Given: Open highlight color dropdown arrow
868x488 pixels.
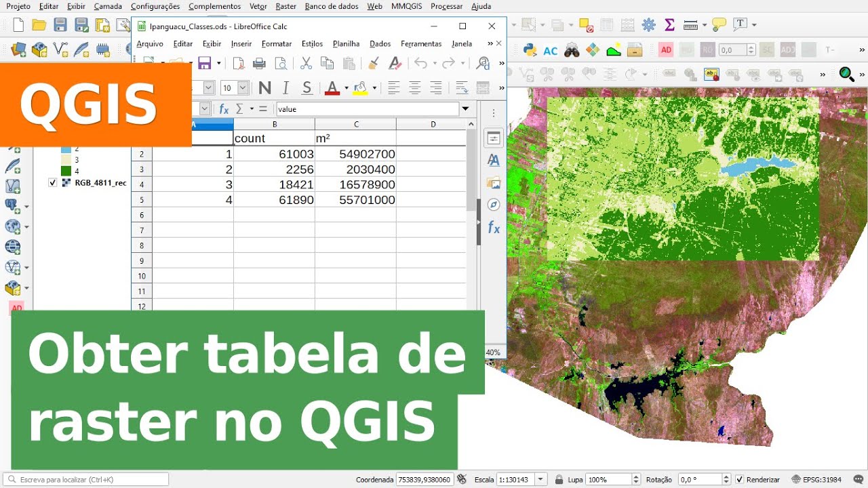Looking at the screenshot, I should pyautogui.click(x=374, y=87).
